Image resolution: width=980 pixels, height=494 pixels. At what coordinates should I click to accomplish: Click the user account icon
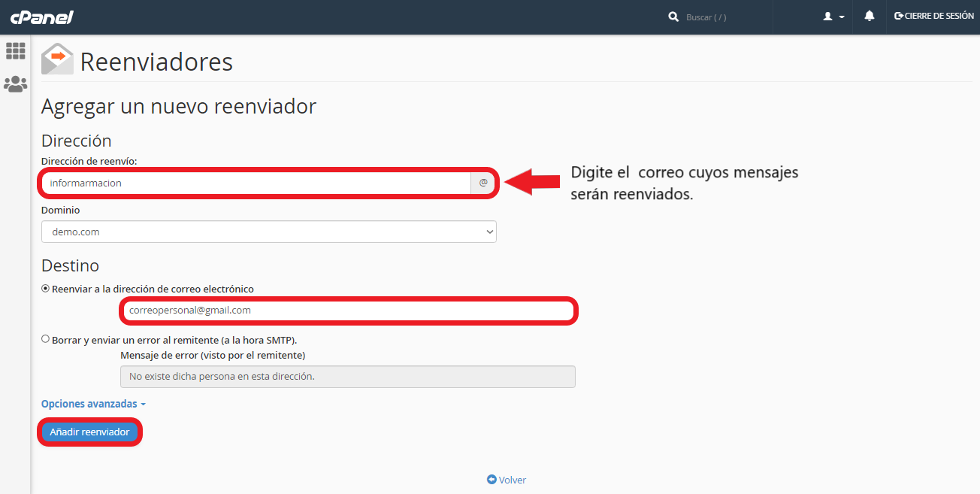(x=828, y=17)
